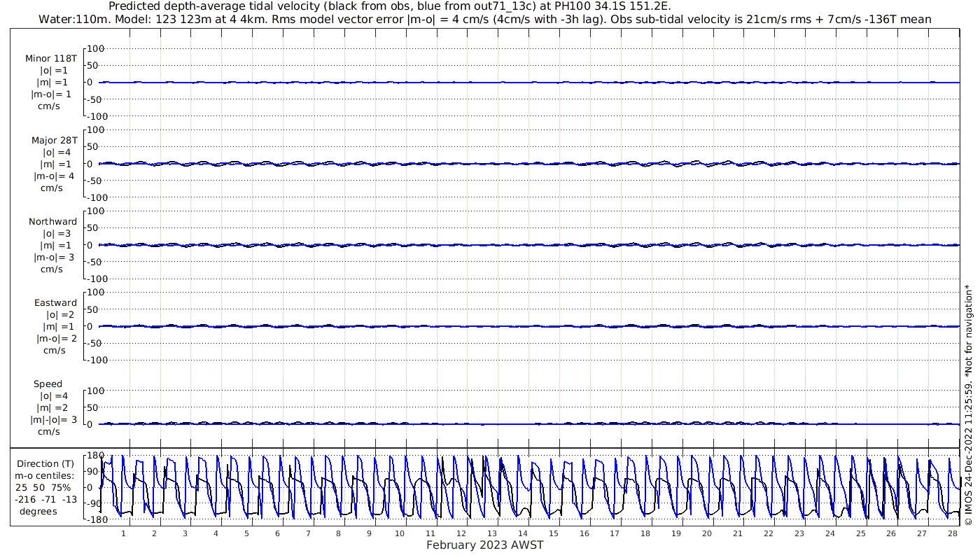Click day "21" on the February date axis

pyautogui.click(x=737, y=533)
